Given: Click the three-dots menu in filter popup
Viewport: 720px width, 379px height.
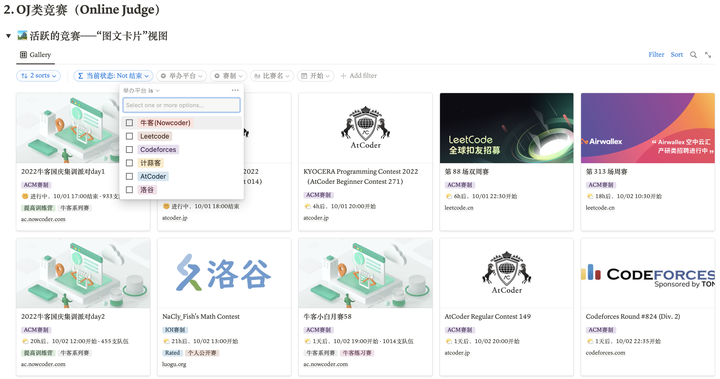Looking at the screenshot, I should click(235, 91).
